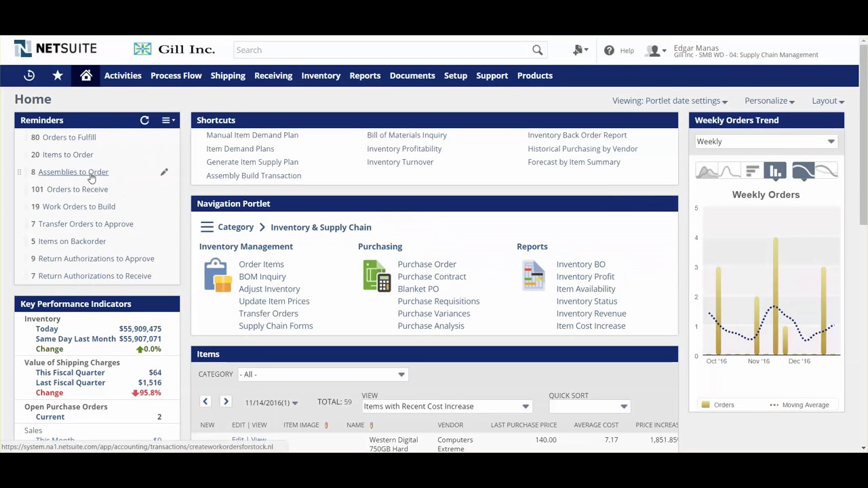Open the Category All dropdown
The width and height of the screenshot is (868, 488).
(321, 374)
